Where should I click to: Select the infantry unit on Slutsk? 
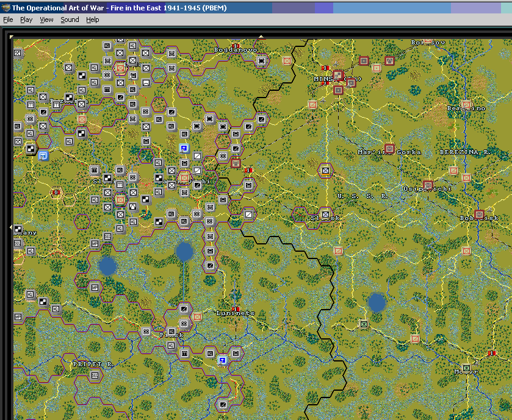click(325, 214)
